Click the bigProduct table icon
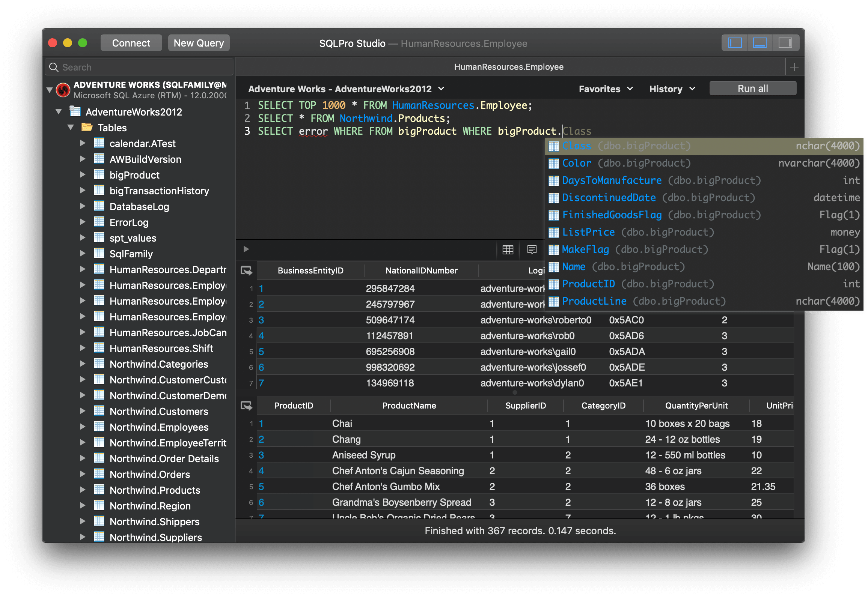Screen dimensions: 868x598 point(99,174)
